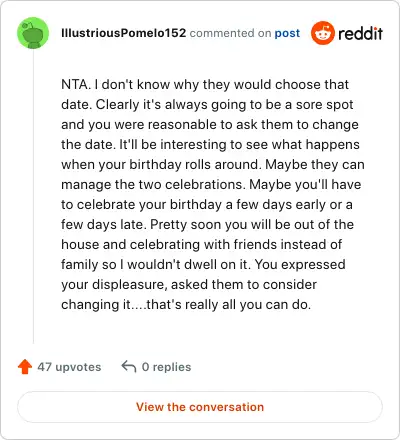The image size is (400, 440).
Task: Click the phrase "always going to be a sore spot"
Action: [x=259, y=105]
